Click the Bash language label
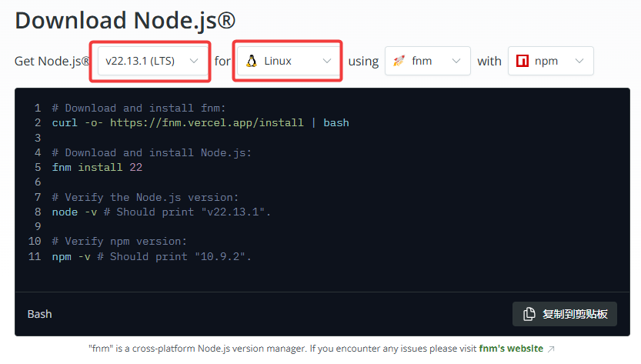641x364 pixels. 40,314
